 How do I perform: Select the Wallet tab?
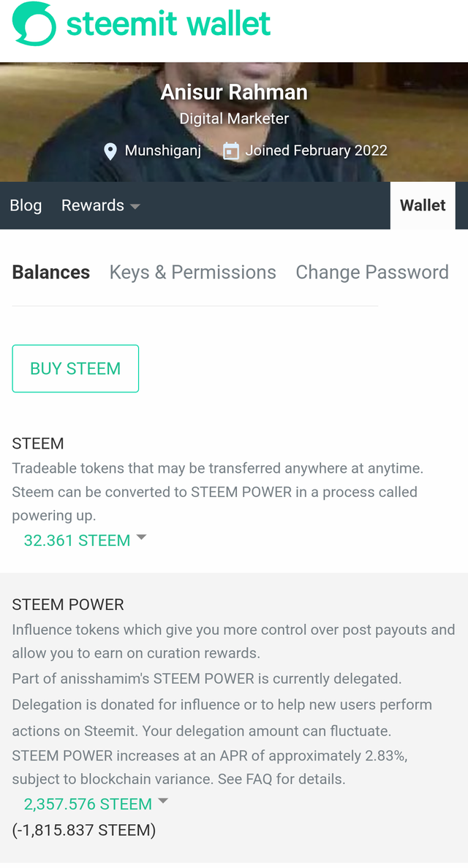tap(423, 205)
